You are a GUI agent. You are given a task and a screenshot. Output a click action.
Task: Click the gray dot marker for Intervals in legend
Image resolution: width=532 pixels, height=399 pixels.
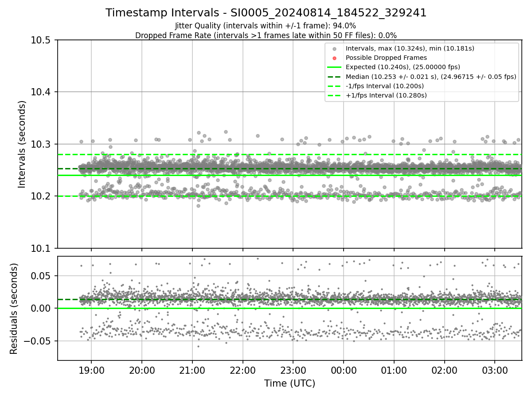[334, 49]
